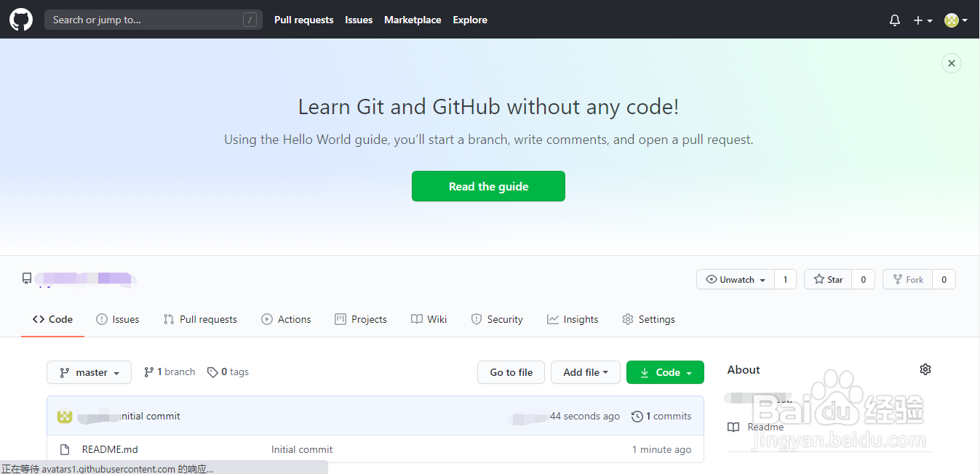
Task: Click the 44 seconds ago timestamp
Action: pyautogui.click(x=585, y=417)
